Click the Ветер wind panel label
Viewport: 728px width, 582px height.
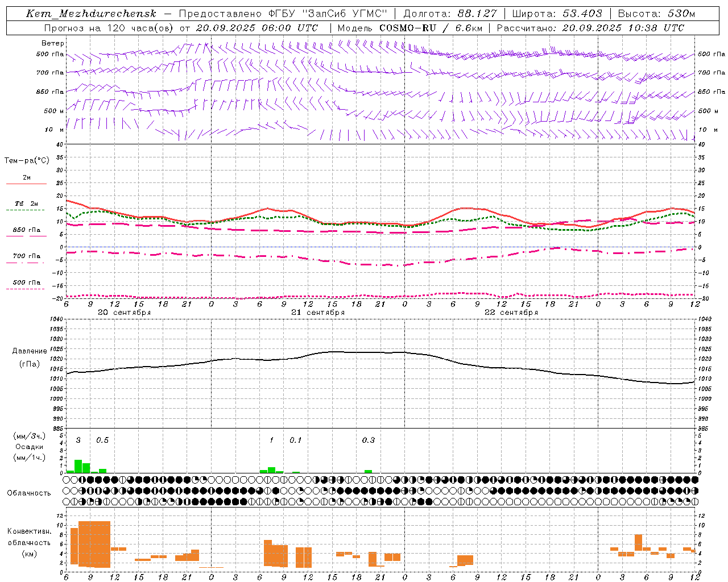point(53,43)
